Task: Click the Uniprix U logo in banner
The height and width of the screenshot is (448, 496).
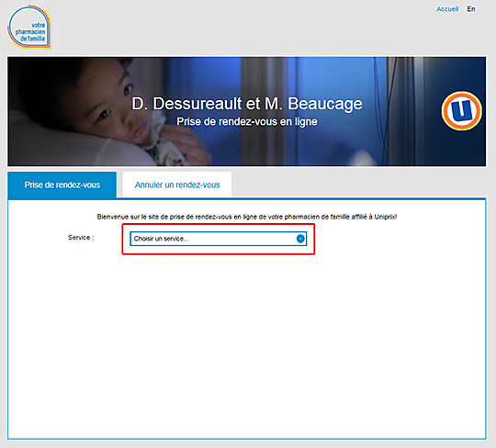Action: pos(461,111)
